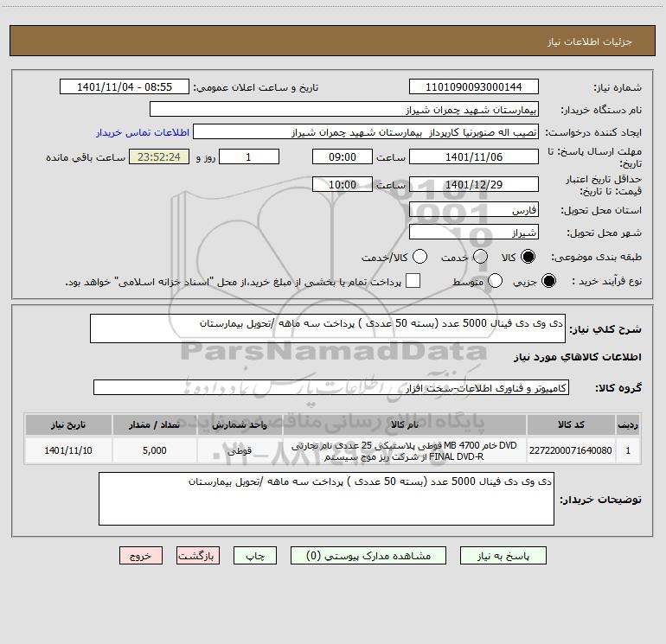Click the چاپ print button
This screenshot has height=644, width=666.
(255, 556)
